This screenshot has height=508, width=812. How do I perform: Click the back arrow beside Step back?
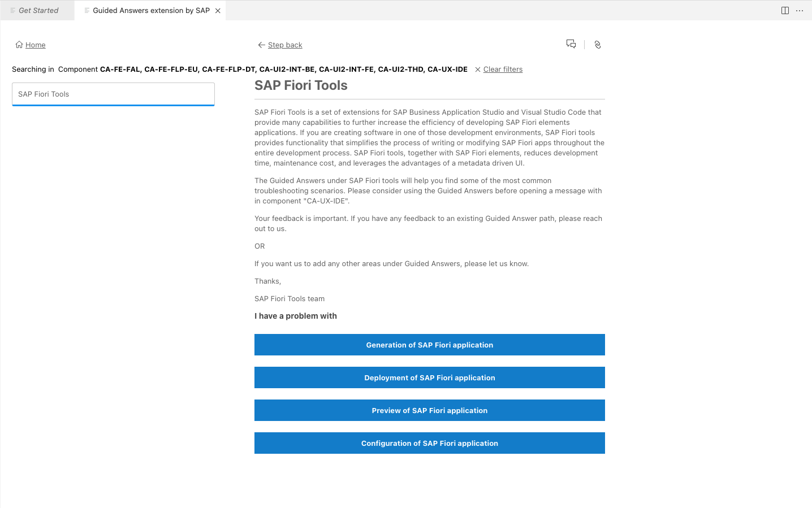point(261,45)
